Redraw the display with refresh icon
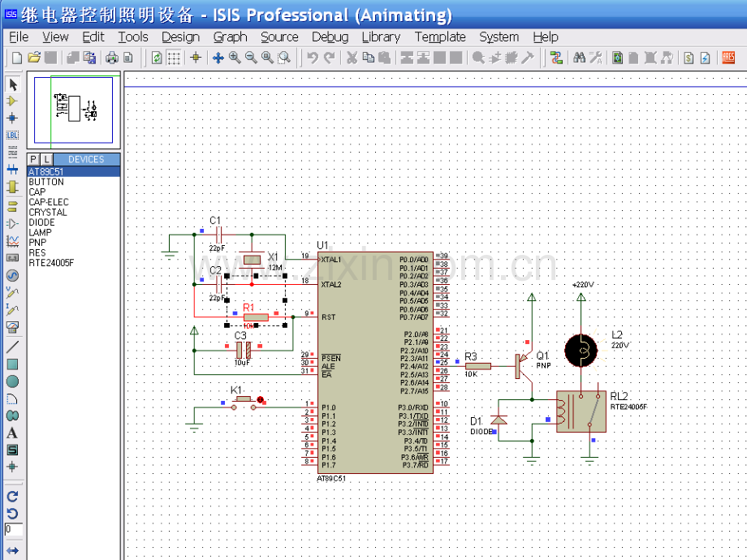Screen dimensions: 747x560 click(x=157, y=58)
